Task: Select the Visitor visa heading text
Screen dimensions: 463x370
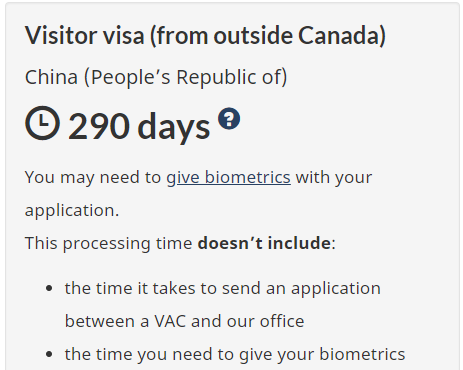Action: coord(205,35)
